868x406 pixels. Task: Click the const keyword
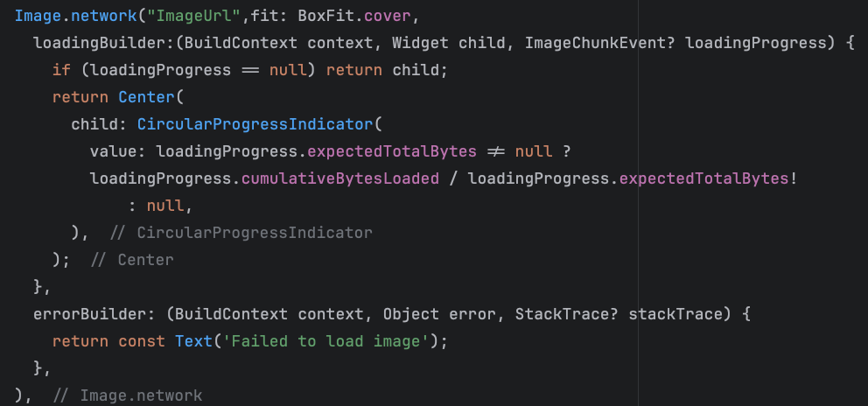click(x=142, y=341)
